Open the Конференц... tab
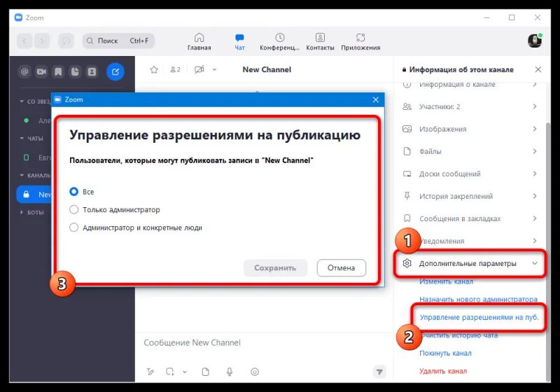The height and width of the screenshot is (392, 560). click(279, 42)
